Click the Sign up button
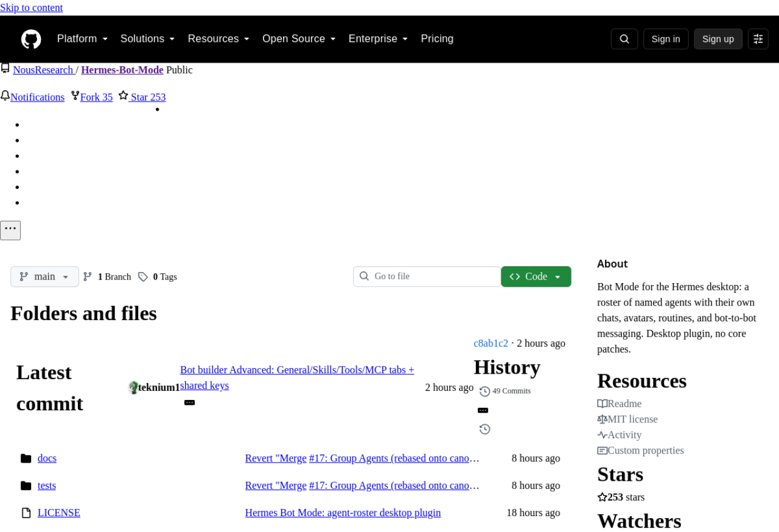Image resolution: width=779 pixels, height=532 pixels. [x=718, y=39]
